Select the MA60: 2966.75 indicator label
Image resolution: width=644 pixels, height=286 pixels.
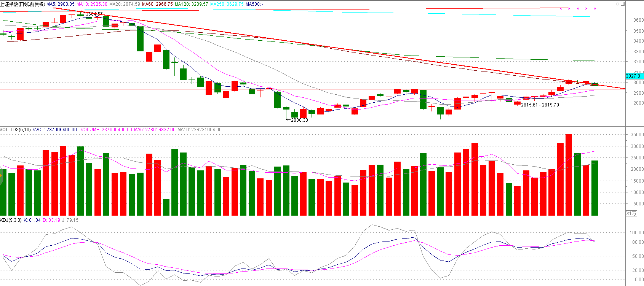point(157,4)
